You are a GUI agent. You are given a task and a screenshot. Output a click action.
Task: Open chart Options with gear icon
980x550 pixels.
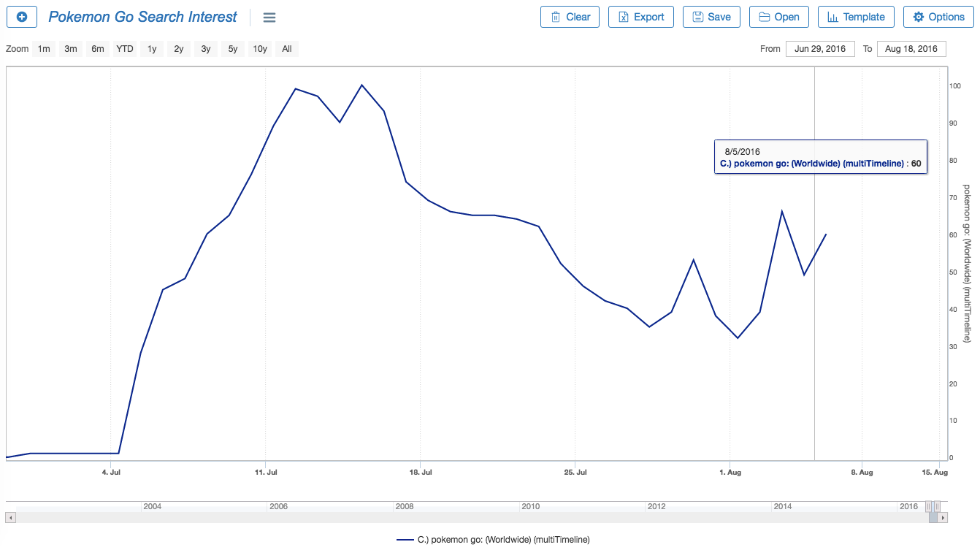938,17
